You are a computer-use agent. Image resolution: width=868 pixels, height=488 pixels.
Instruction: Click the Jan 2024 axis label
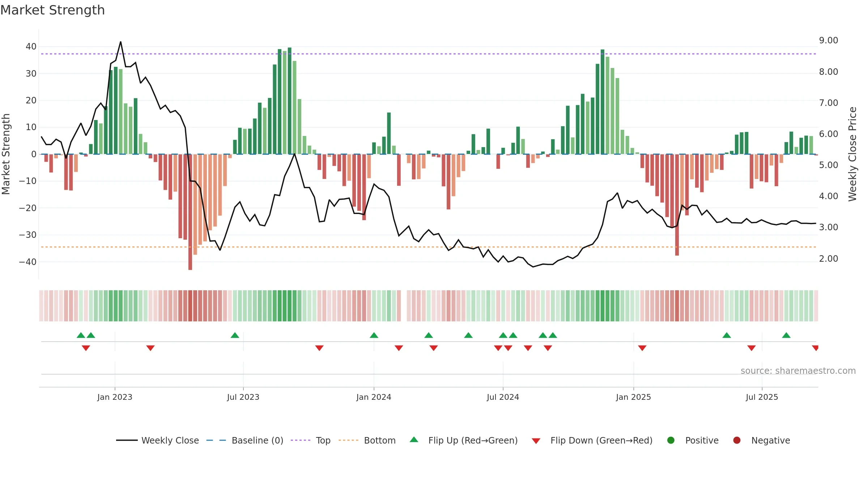click(374, 397)
